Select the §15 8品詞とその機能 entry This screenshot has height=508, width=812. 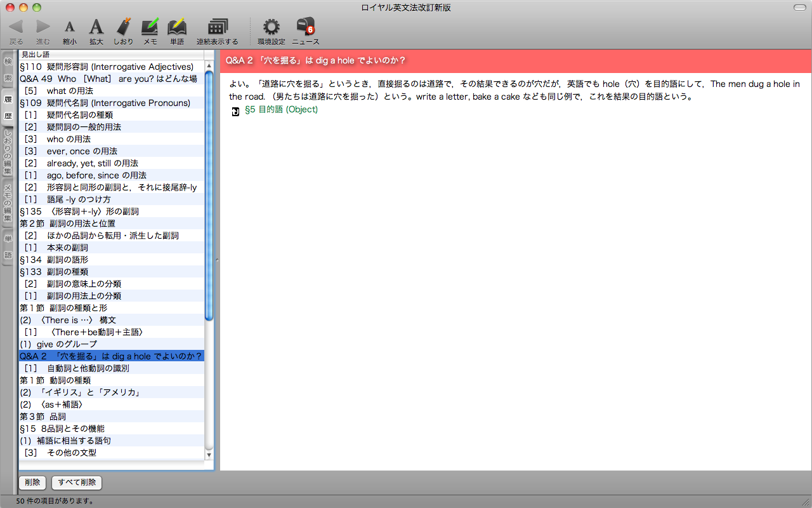point(62,429)
